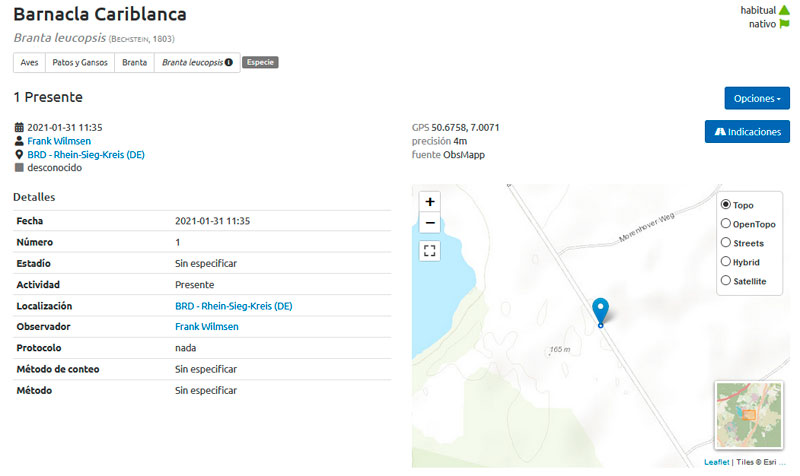Click the blue location marker pin
Screen dimensions: 800x476
(601, 312)
